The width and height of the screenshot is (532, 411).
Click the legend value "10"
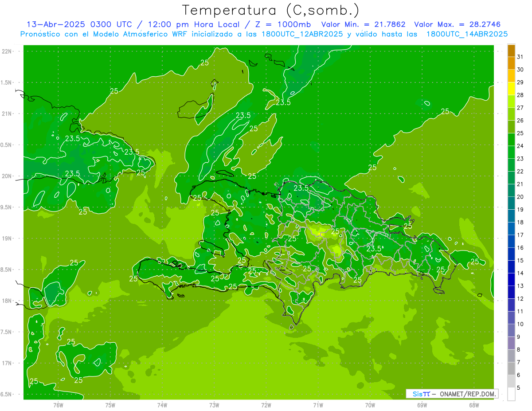click(x=520, y=324)
